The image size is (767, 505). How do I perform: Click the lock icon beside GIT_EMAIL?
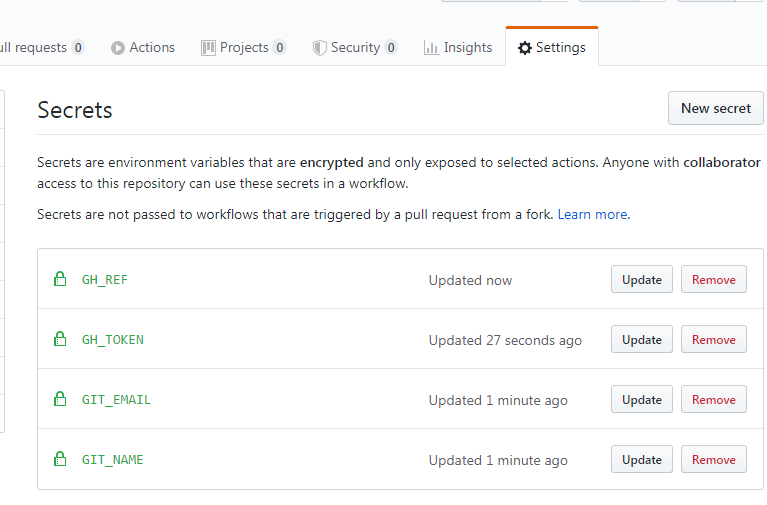[60, 399]
